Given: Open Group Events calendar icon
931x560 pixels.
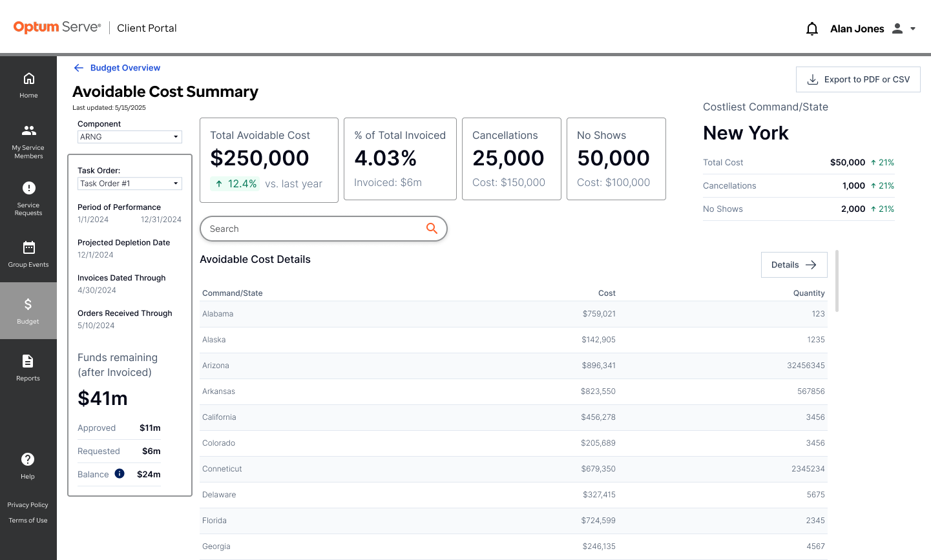Looking at the screenshot, I should pos(28,247).
